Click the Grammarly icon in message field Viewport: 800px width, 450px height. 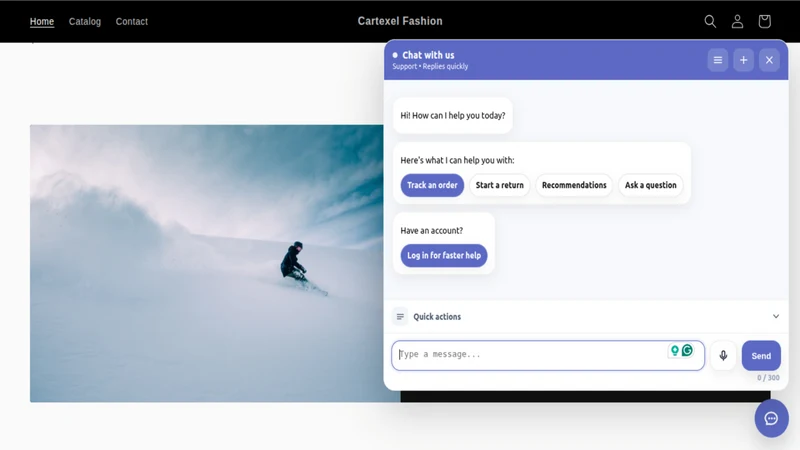(687, 351)
